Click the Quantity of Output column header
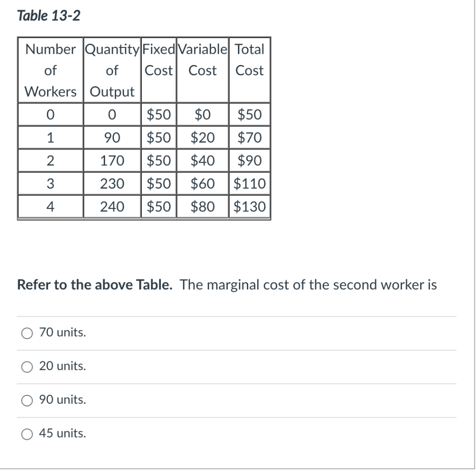Viewport: 476px width, 471px height. (111, 70)
